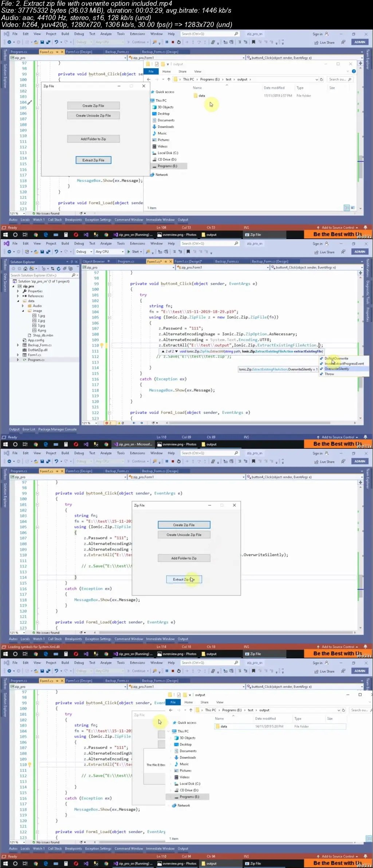
Task: Collapse the image folder in Solution Explorer
Action: pyautogui.click(x=23, y=311)
